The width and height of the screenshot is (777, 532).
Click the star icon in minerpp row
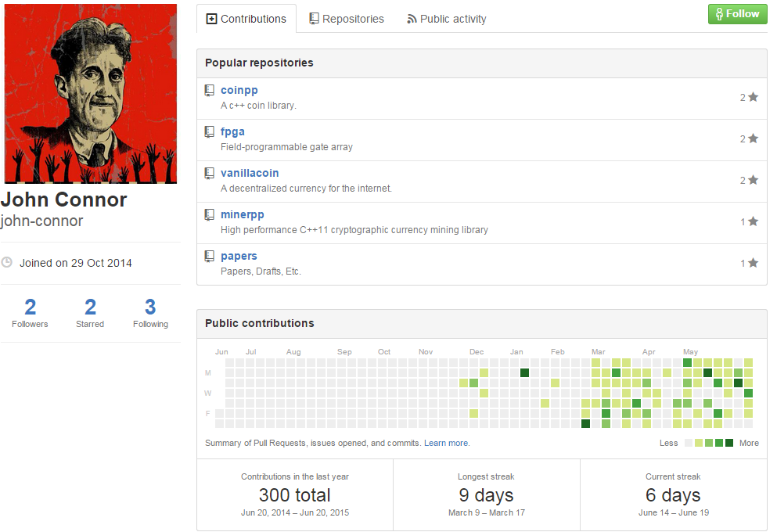(754, 221)
